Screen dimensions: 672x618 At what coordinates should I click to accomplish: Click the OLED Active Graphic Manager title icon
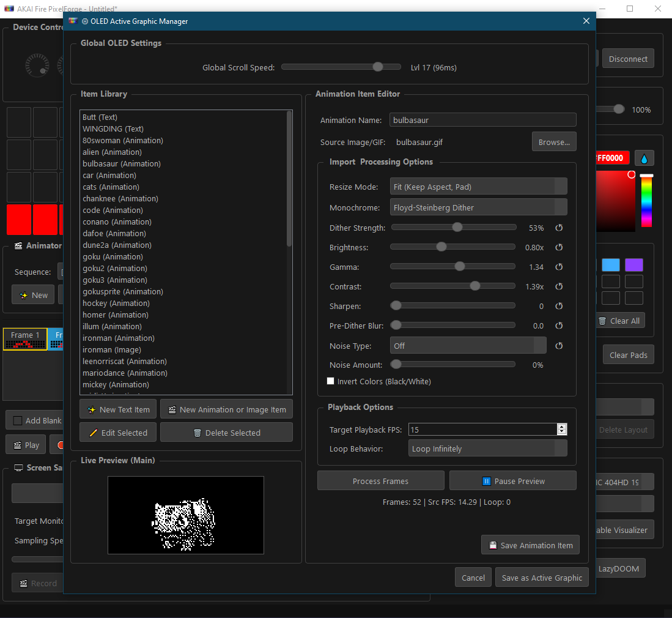pos(73,21)
